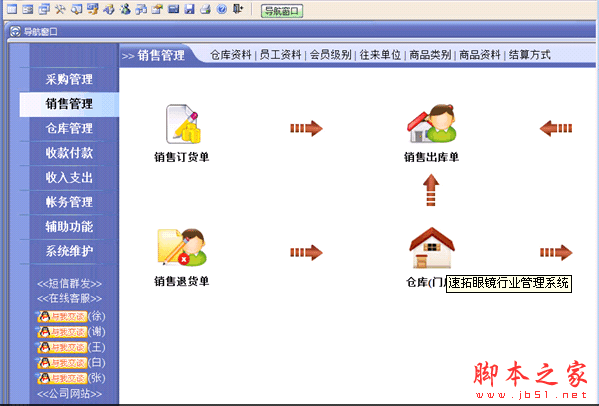This screenshot has width=599, height=406.
Task: Open the 仓库资料 link
Action: (231, 55)
